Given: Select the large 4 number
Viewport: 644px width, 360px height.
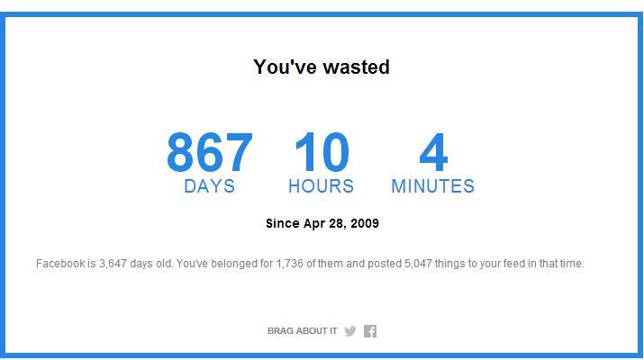Looking at the screenshot, I should (x=432, y=154).
